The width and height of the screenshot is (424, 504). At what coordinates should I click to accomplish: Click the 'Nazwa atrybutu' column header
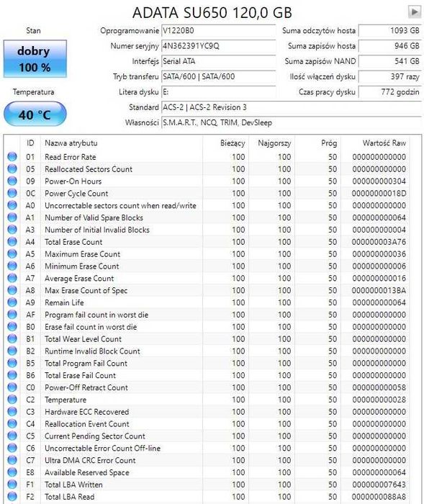click(x=122, y=143)
